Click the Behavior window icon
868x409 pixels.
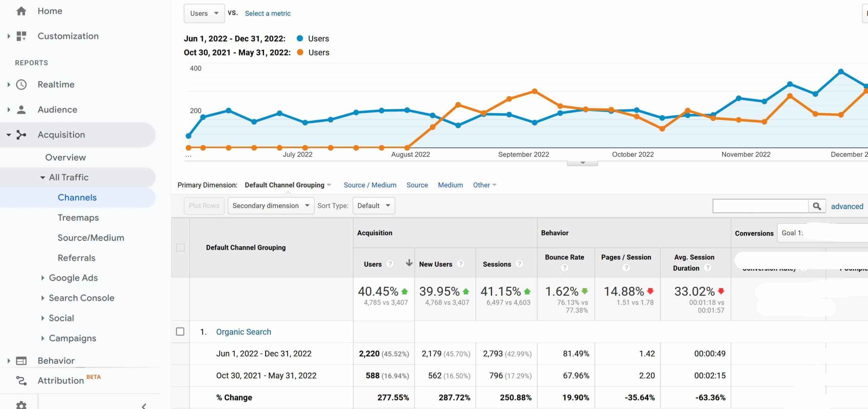click(21, 361)
